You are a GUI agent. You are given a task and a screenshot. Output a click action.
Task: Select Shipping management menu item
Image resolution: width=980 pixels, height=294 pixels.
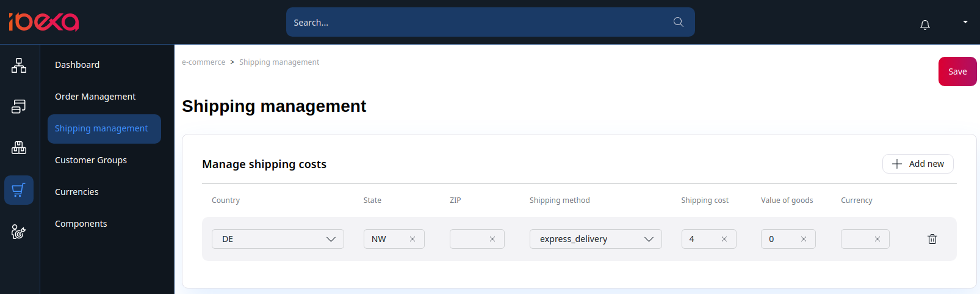104,129
